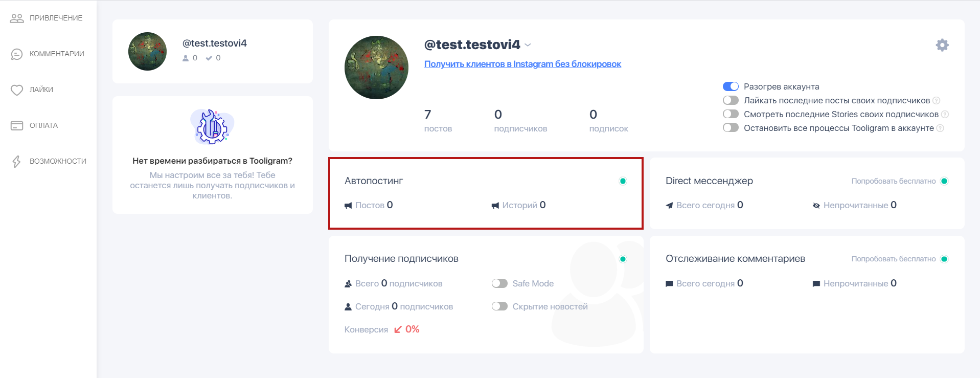Click Попробовать бесплатно for Отслеживание комментариев
The width and height of the screenshot is (980, 378).
893,259
